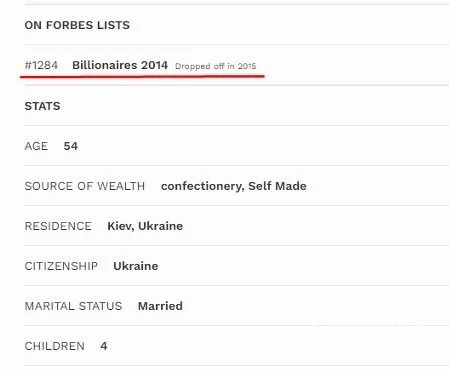Select the AGE label
Screen dimensions: 449x371
tap(36, 146)
